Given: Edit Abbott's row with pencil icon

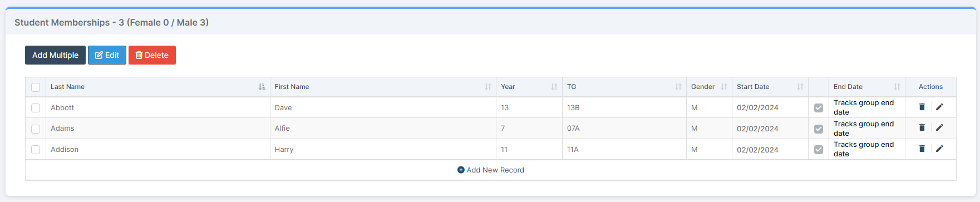Looking at the screenshot, I should point(939,107).
